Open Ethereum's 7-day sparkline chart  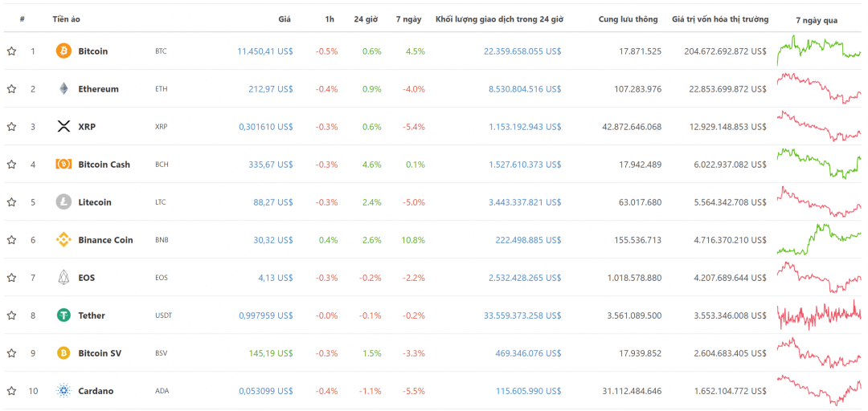click(819, 88)
